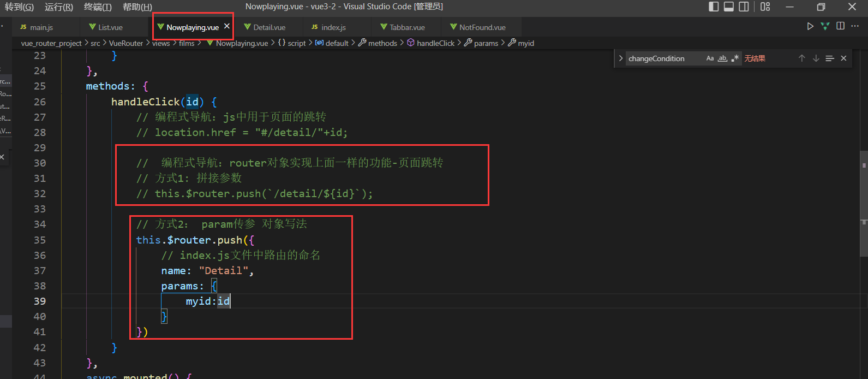The width and height of the screenshot is (868, 379).
Task: Open the 转到(G) menu
Action: [19, 7]
